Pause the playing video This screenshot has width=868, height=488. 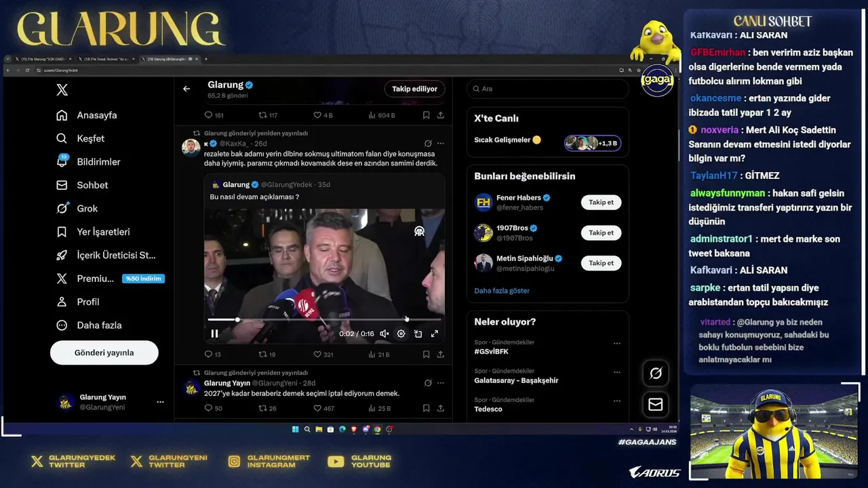tap(214, 333)
